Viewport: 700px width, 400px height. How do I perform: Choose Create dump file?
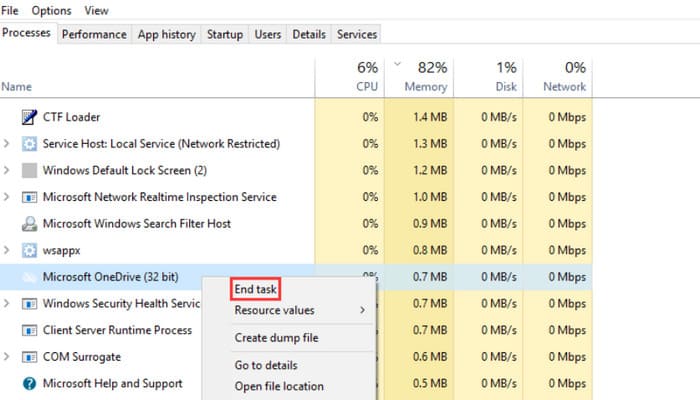[277, 338]
